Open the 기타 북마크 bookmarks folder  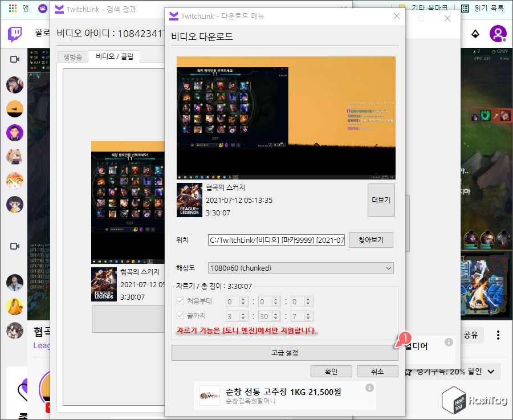pyautogui.click(x=423, y=8)
